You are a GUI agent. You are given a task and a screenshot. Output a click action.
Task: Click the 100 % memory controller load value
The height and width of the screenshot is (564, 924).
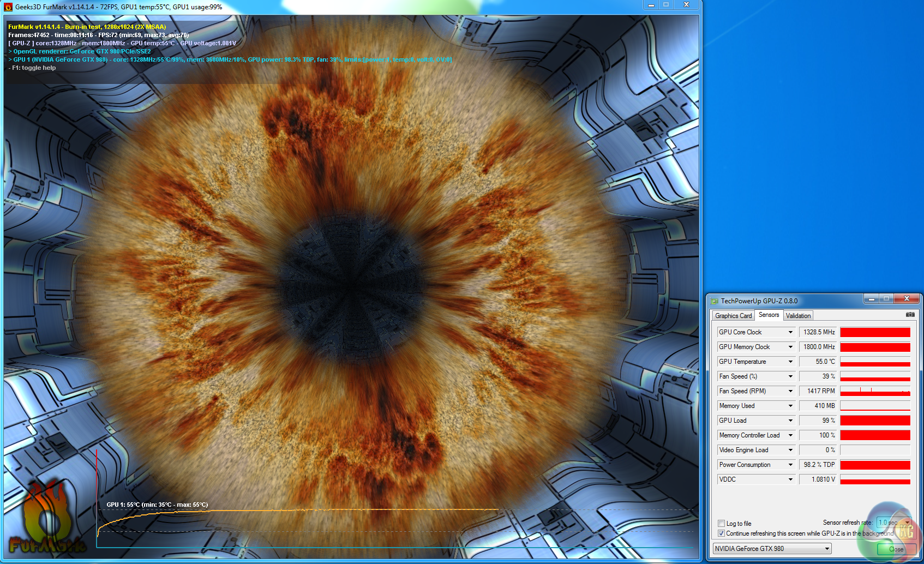[x=818, y=435]
